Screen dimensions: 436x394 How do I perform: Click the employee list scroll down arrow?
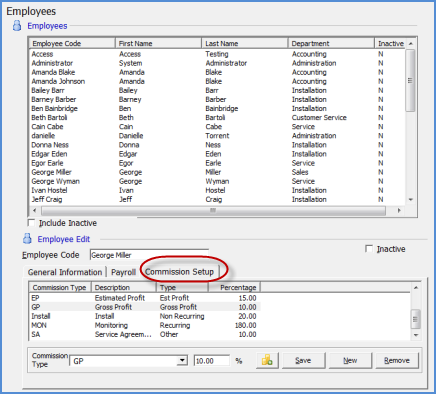pyautogui.click(x=411, y=200)
